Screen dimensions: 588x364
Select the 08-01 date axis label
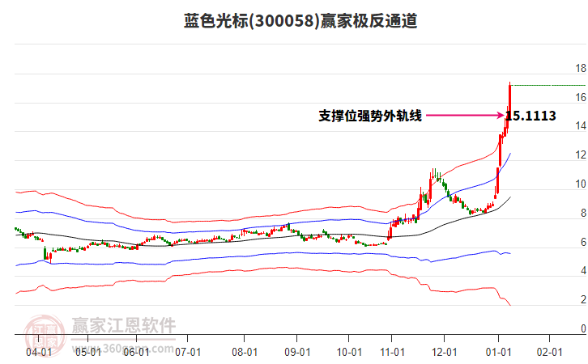pos(245,353)
